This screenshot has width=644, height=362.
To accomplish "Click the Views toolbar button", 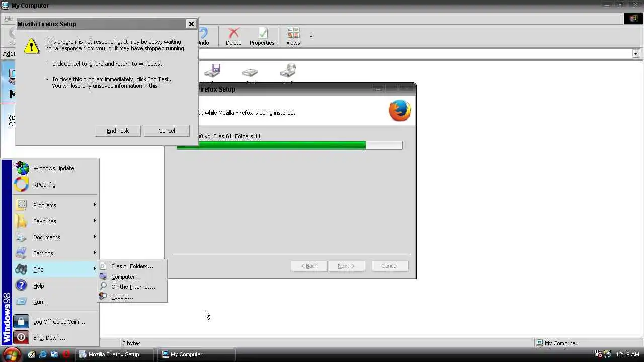I will click(x=293, y=37).
